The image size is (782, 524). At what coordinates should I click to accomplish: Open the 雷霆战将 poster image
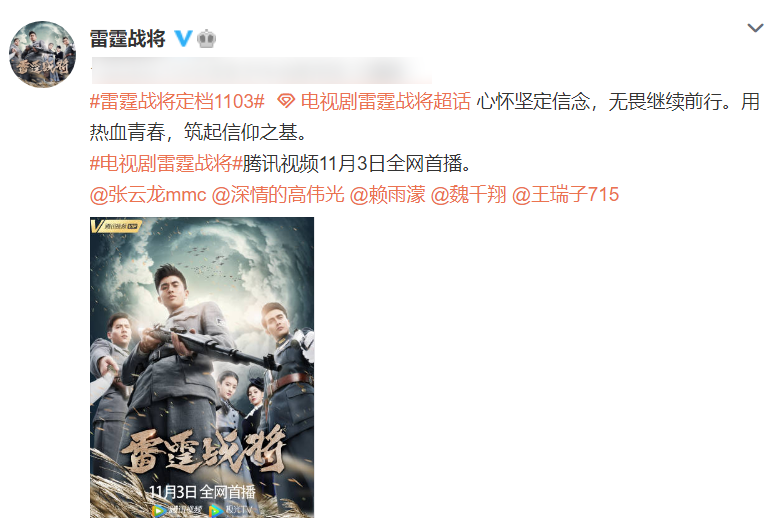pos(202,367)
